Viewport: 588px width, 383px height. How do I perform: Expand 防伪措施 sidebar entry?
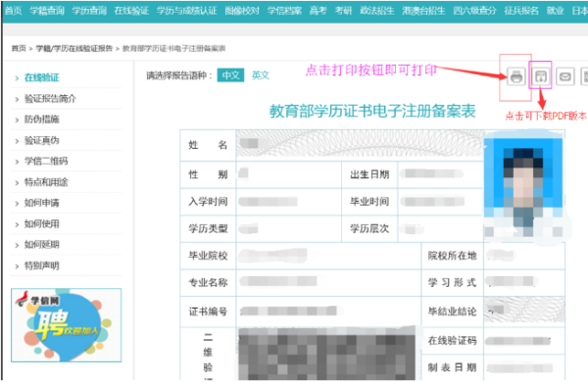pos(42,120)
